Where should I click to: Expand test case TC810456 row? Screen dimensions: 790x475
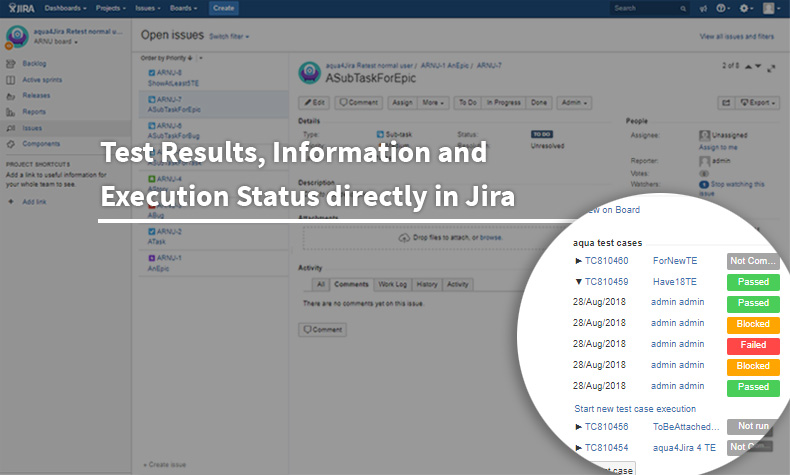[x=578, y=427]
